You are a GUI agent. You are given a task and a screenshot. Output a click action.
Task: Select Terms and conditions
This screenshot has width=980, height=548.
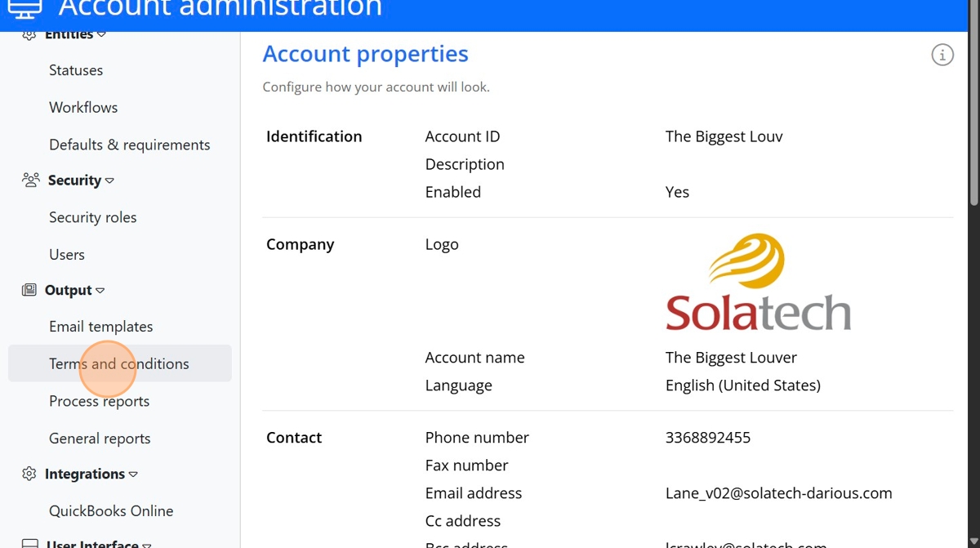pos(119,363)
